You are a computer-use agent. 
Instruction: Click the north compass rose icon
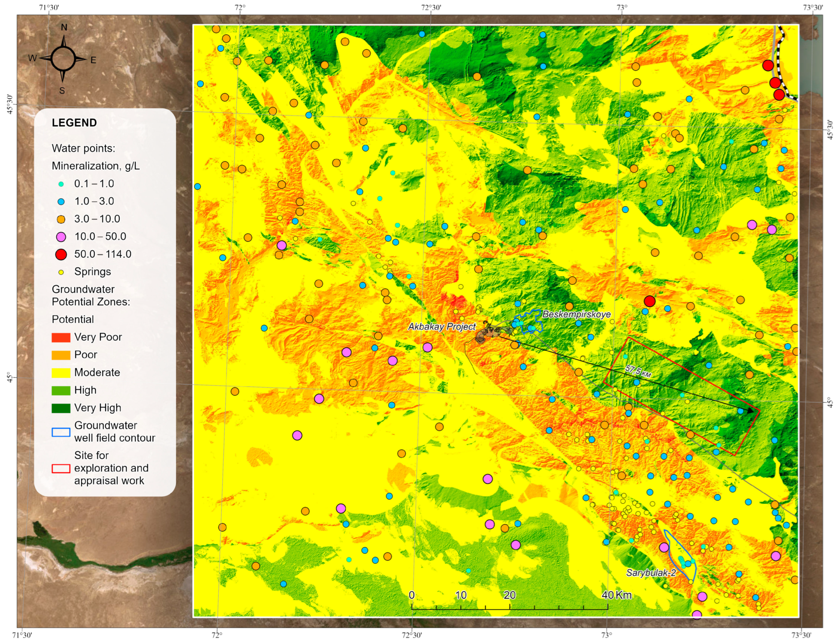click(x=63, y=59)
